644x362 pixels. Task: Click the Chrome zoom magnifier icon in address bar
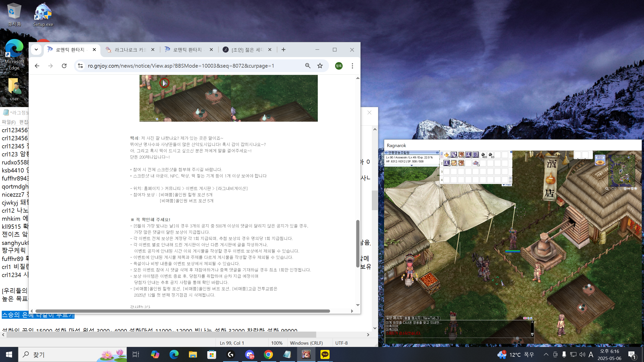pos(308,66)
